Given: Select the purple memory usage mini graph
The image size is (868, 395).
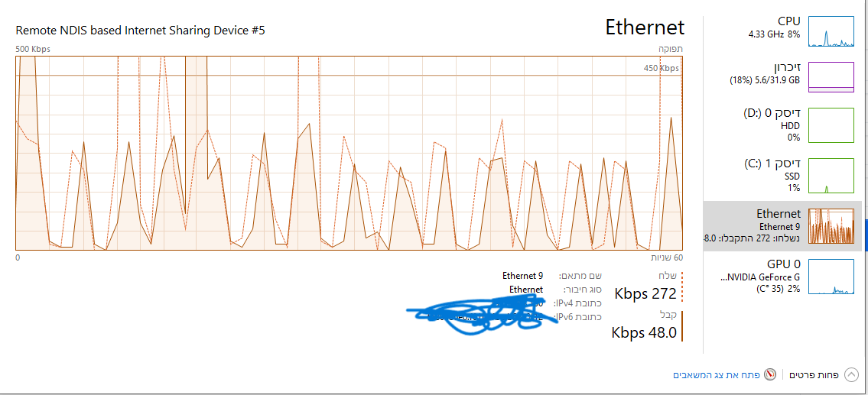Looking at the screenshot, I should (831, 77).
